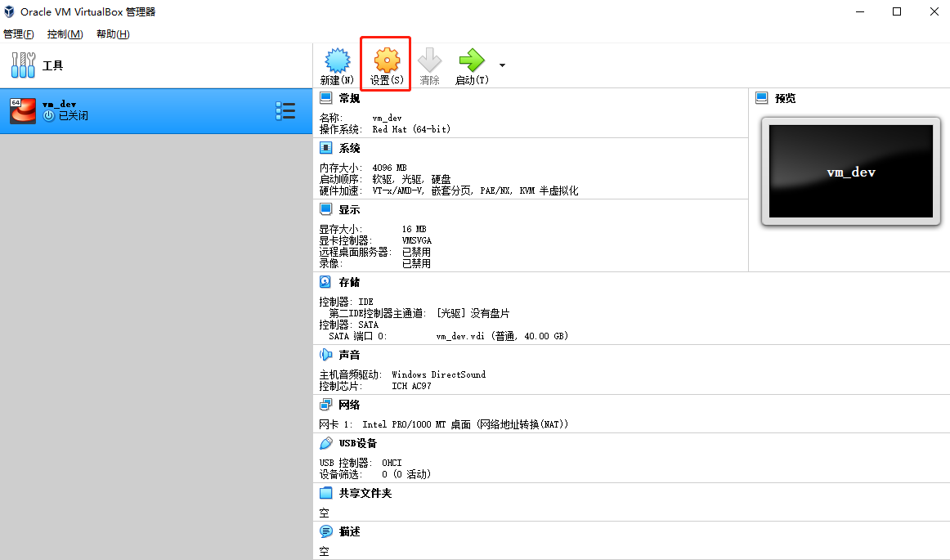The width and height of the screenshot is (950, 560).
Task: Select the 工具 (Tools) entry
Action: coord(156,65)
